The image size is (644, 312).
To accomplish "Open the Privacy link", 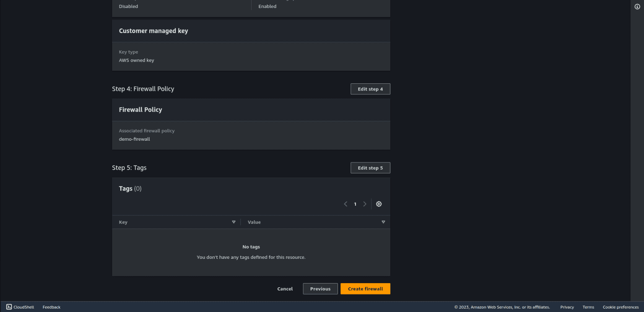I will click(567, 307).
